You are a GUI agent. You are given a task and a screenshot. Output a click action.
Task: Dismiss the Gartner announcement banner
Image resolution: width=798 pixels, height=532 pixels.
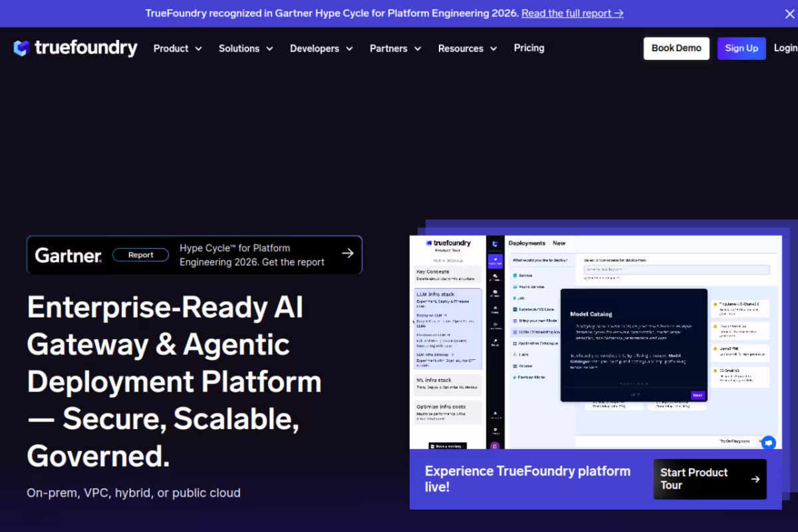click(x=789, y=13)
